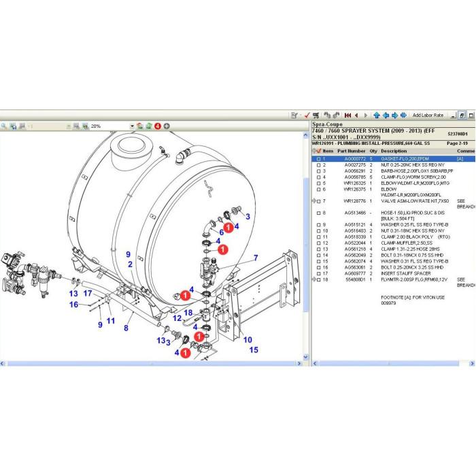This screenshot has height=476, width=476.
Task: Click blue callout 18 flowmeter label
Action: tap(188, 313)
